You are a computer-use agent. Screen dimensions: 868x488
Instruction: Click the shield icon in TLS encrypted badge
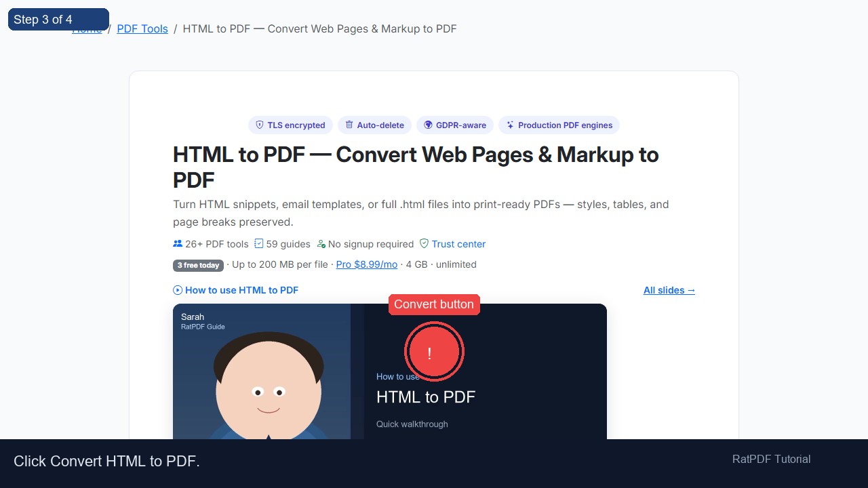click(260, 125)
